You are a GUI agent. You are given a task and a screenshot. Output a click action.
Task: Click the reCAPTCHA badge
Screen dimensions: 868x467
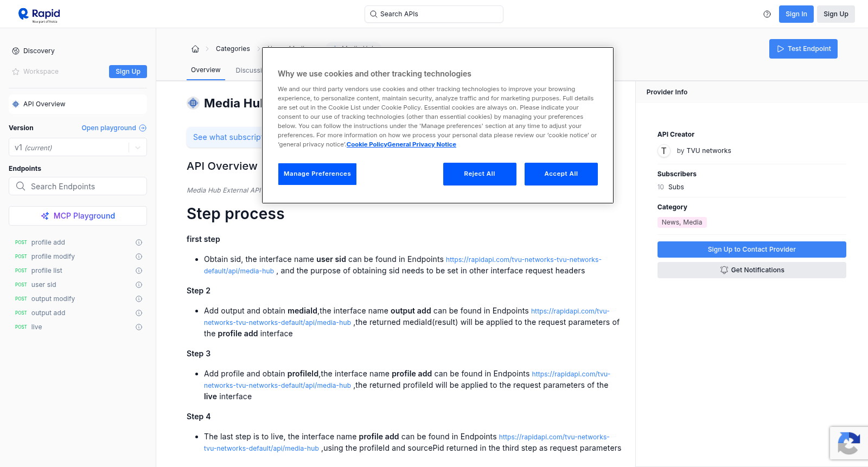pyautogui.click(x=849, y=443)
